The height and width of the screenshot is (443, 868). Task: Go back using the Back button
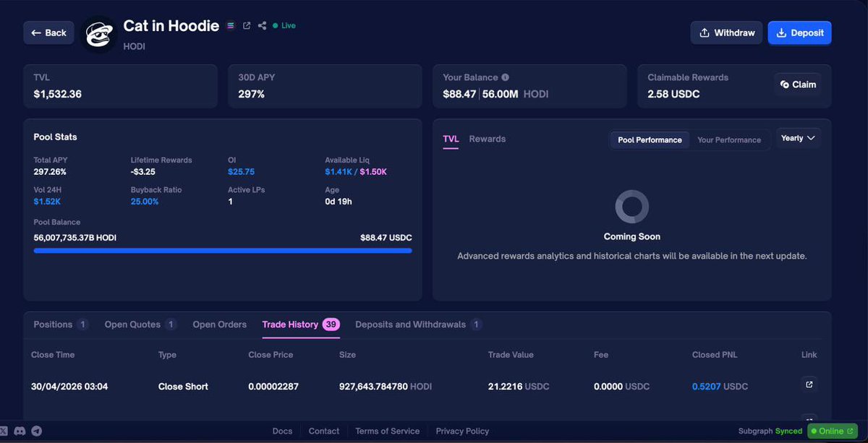pyautogui.click(x=48, y=33)
